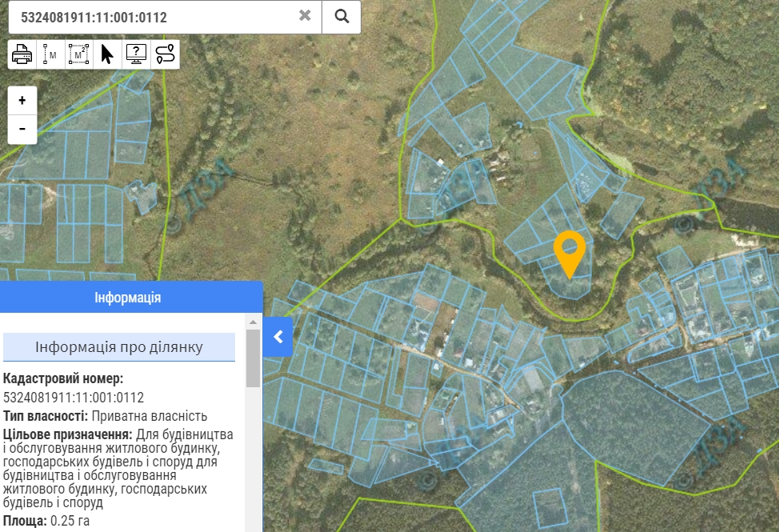Click inside the cadastral number search box
Viewport: 779px width, 532px height.
(x=152, y=17)
